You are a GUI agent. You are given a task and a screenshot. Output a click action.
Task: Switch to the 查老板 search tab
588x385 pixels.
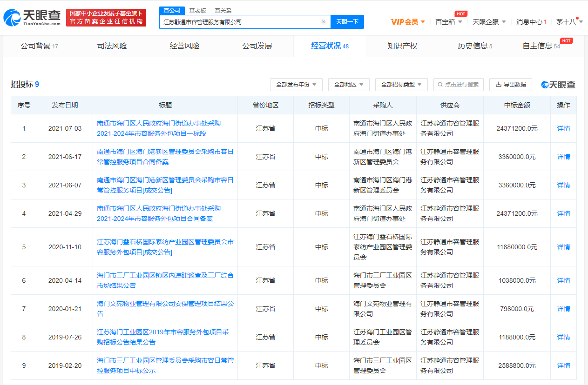[197, 10]
